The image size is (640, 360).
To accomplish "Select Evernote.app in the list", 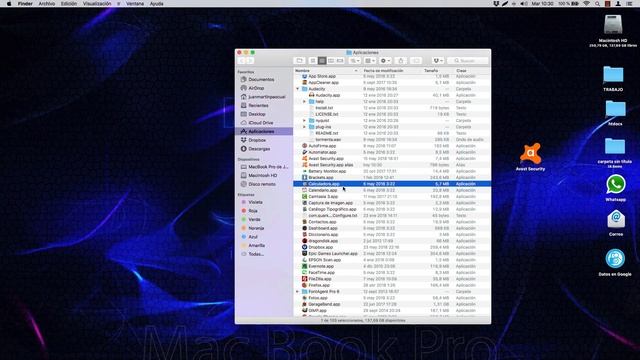I will coord(392,266).
